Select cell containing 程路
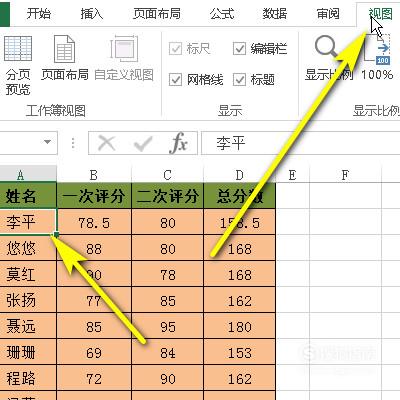The image size is (400, 400). [28, 378]
